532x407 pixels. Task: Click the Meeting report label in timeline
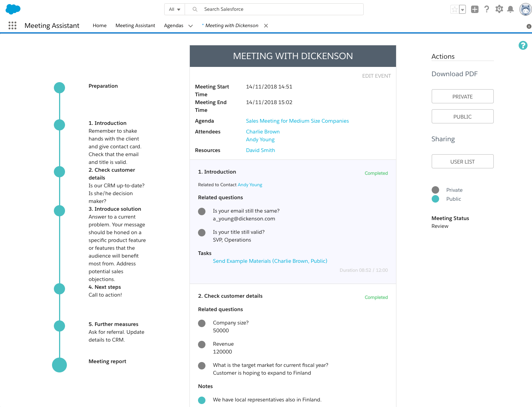tap(107, 361)
